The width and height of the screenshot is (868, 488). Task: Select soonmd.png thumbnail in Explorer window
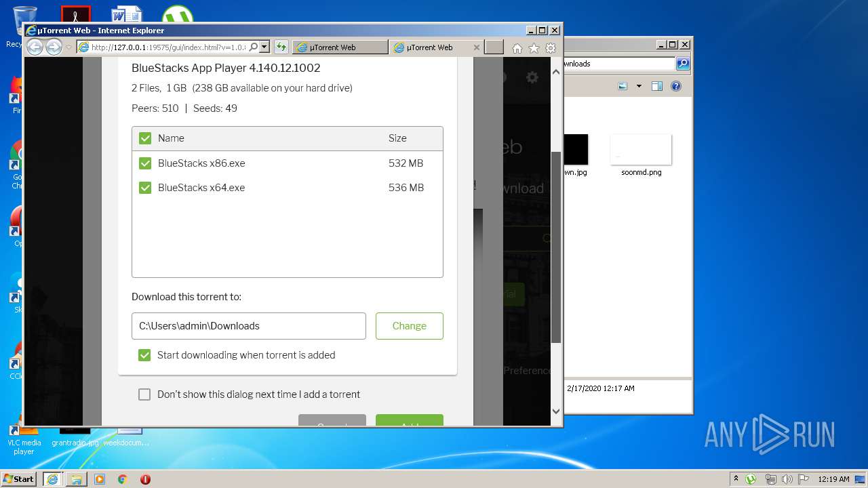(x=641, y=150)
